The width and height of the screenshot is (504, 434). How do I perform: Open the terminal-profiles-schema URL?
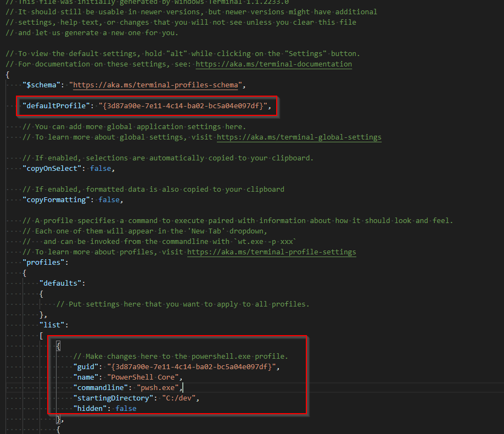155,85
